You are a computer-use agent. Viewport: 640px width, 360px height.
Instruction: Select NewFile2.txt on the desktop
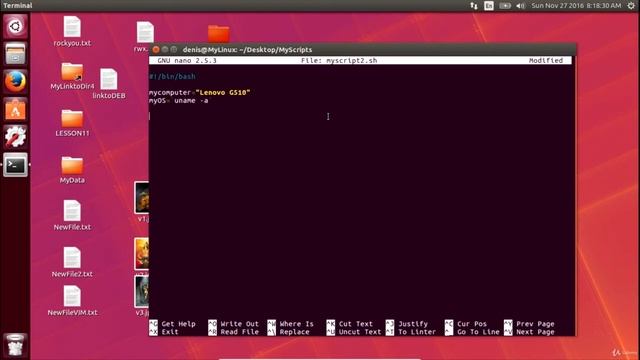[x=72, y=262]
